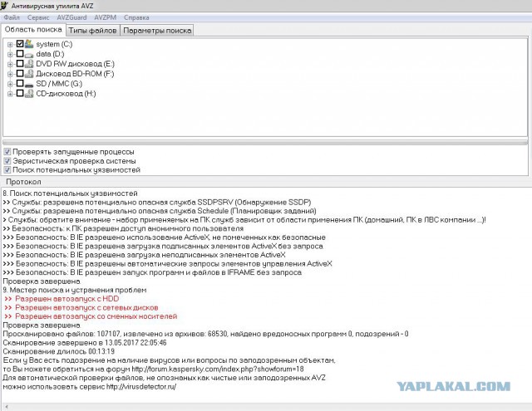This screenshot has height=411, width=532.
Task: Click log line '8. Поиск потенциальных уязвимостей'
Action: (70, 193)
